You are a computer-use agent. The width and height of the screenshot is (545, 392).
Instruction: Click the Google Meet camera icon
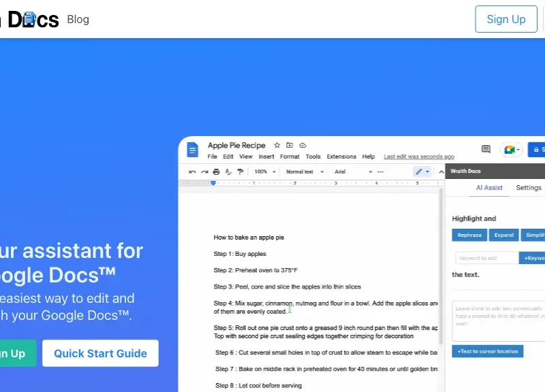click(511, 150)
